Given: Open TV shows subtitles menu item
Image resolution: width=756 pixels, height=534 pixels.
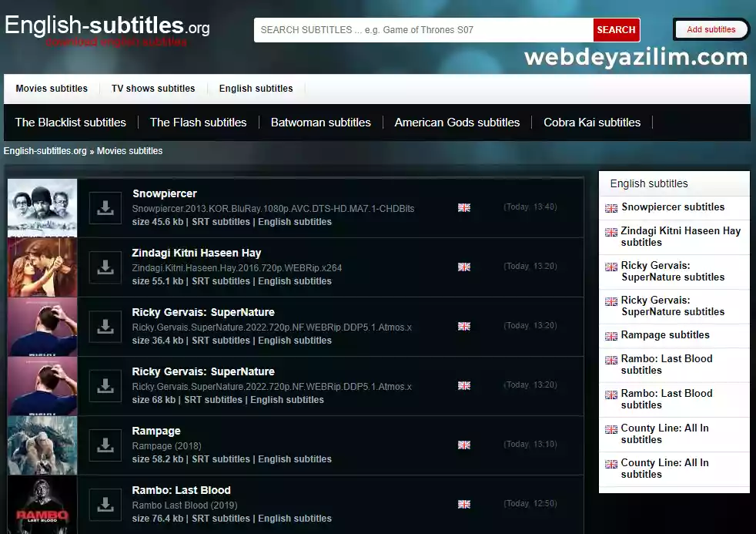Looking at the screenshot, I should [x=153, y=89].
